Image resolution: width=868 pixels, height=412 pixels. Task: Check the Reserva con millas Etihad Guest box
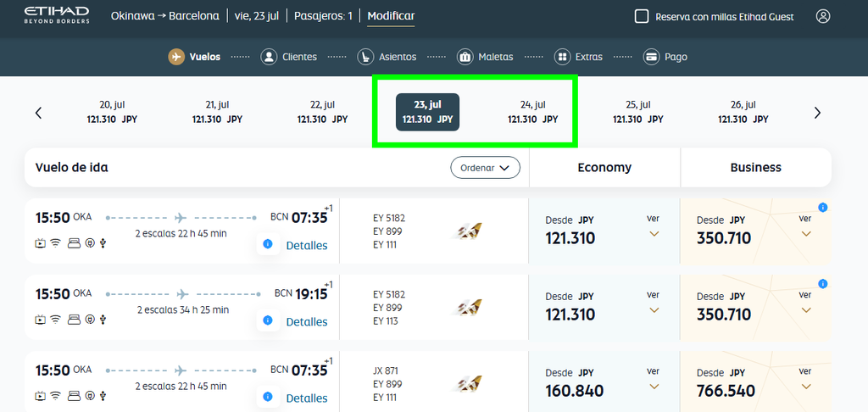pos(642,16)
